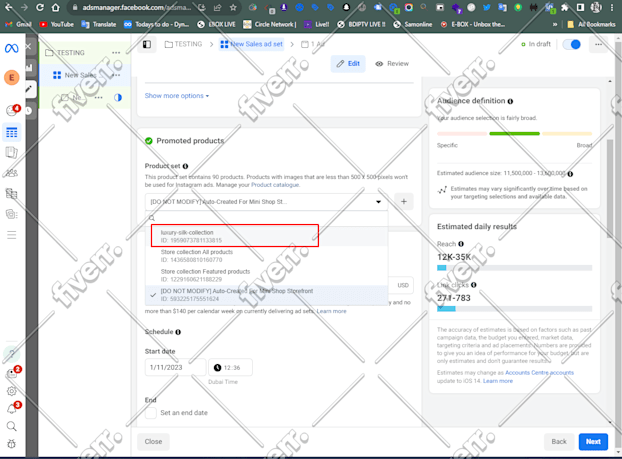Image resolution: width=622 pixels, height=459 pixels.
Task: Click the Close button
Action: [x=153, y=442]
